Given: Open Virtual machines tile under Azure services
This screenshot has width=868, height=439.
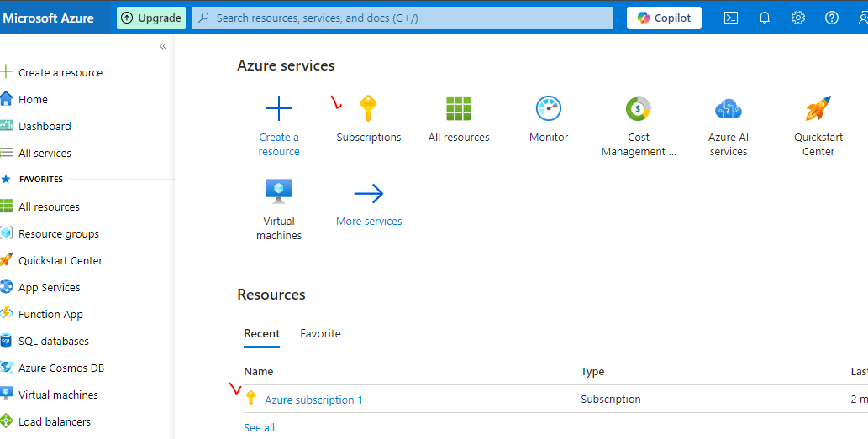Looking at the screenshot, I should tap(278, 192).
